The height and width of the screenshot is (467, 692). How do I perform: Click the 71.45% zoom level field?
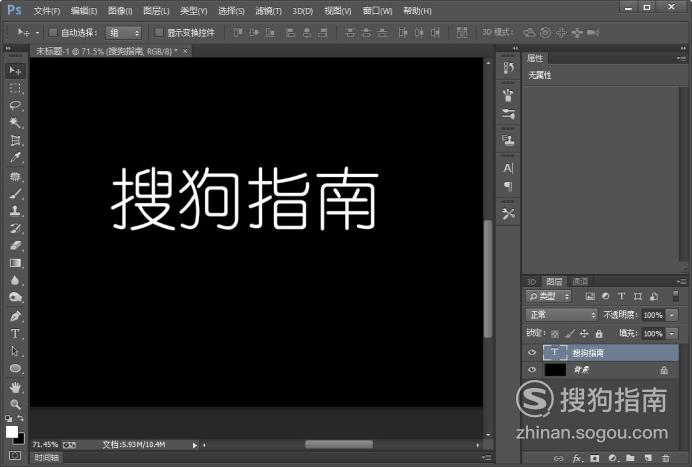tap(45, 444)
